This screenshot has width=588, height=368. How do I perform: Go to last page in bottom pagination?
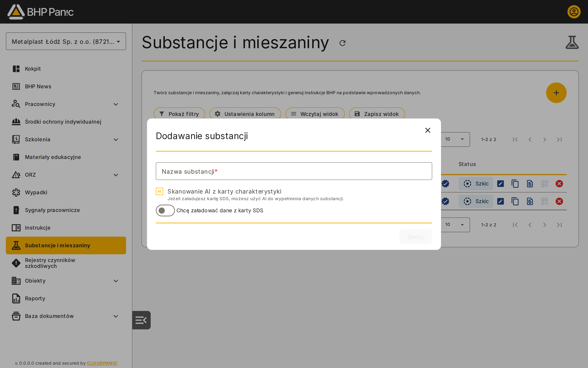click(559, 225)
